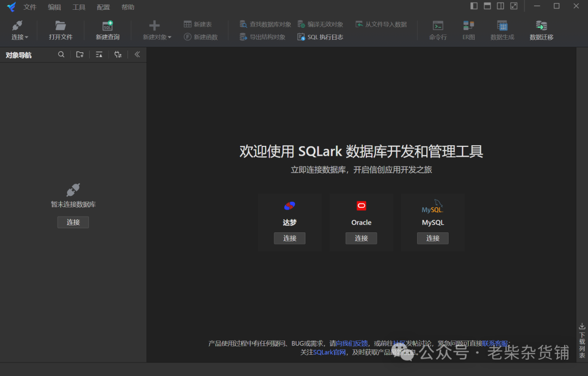
Task: Click the 连接 plug toolbar icon
Action: [17, 26]
